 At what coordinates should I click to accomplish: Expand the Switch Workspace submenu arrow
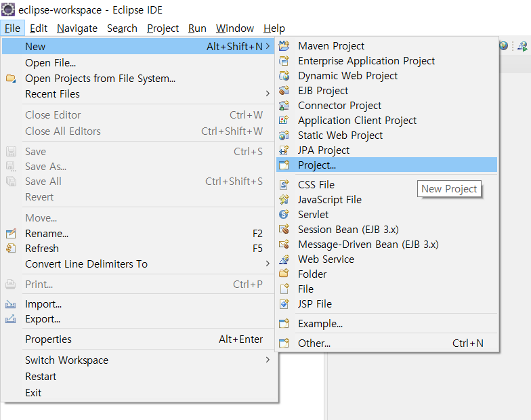pos(268,360)
